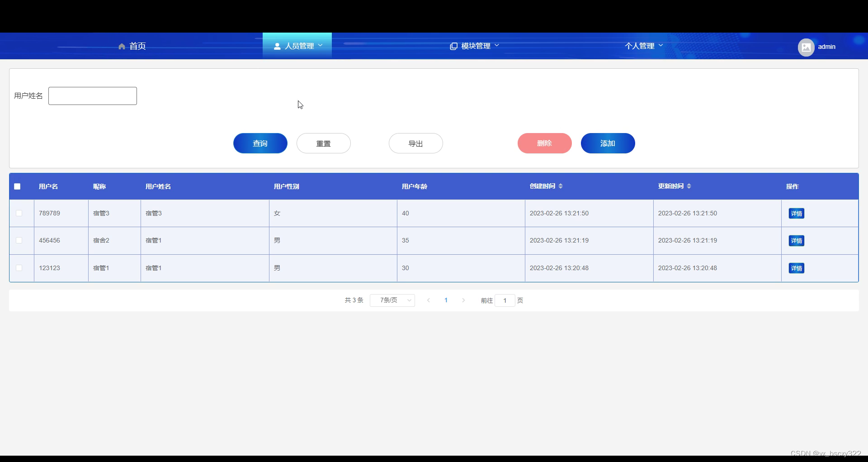
Task: Toggle the select-all header checkbox
Action: (x=17, y=186)
